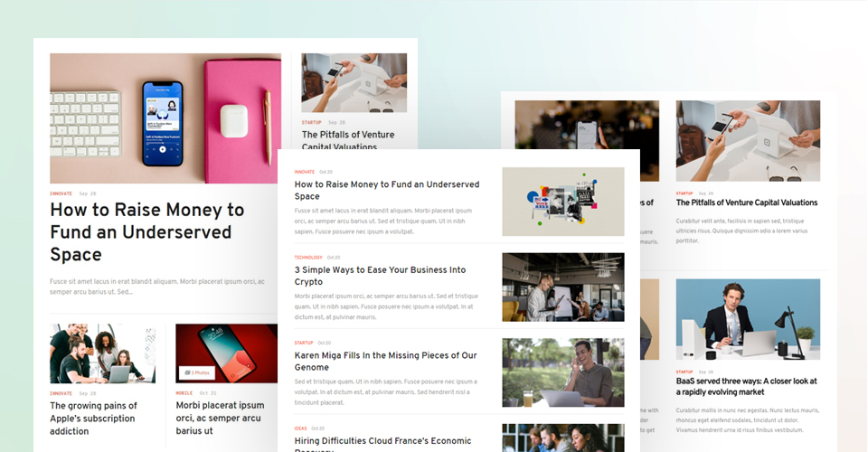Click MOBILE category tag
The width and height of the screenshot is (868, 452).
(184, 393)
